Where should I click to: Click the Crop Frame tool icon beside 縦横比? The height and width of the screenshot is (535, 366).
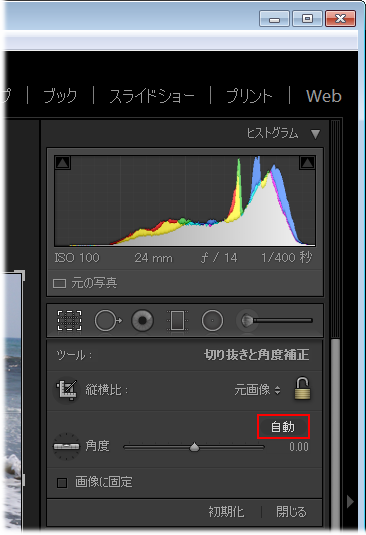[x=67, y=390]
